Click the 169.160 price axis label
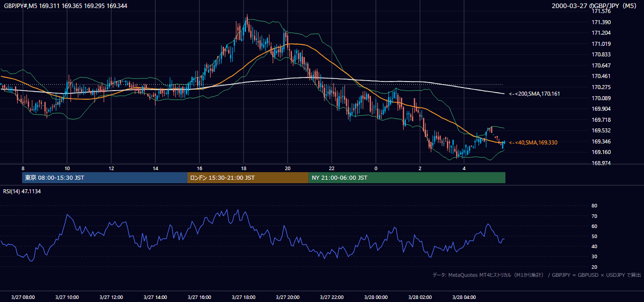Image resolution: width=644 pixels, height=302 pixels. (x=601, y=152)
